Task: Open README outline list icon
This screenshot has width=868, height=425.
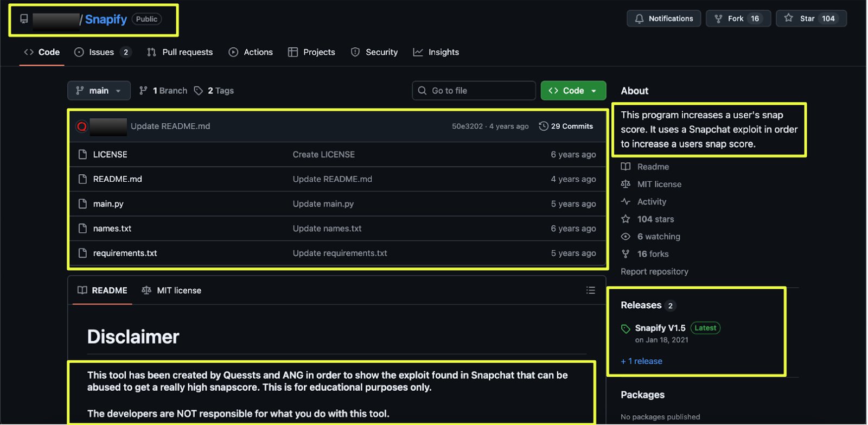Action: [591, 290]
